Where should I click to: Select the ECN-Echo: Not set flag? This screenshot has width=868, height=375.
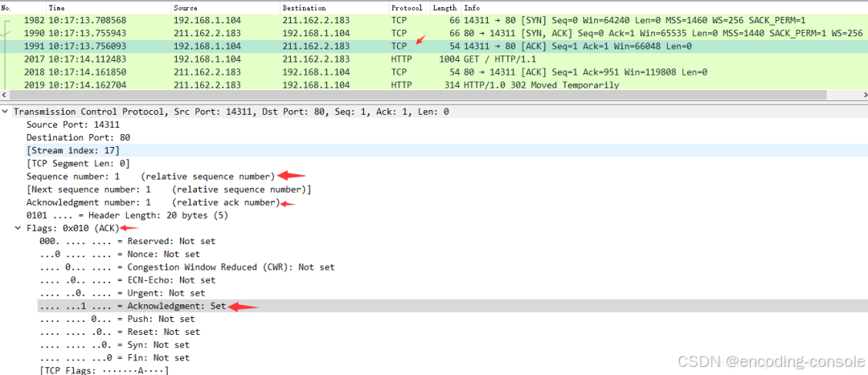(x=127, y=280)
